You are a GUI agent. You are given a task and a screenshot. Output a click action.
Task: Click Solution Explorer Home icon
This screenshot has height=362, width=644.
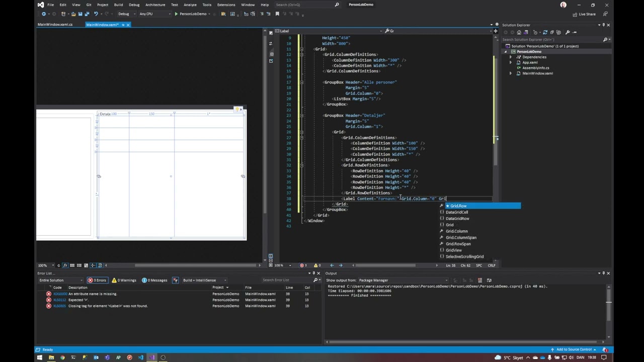[519, 32]
